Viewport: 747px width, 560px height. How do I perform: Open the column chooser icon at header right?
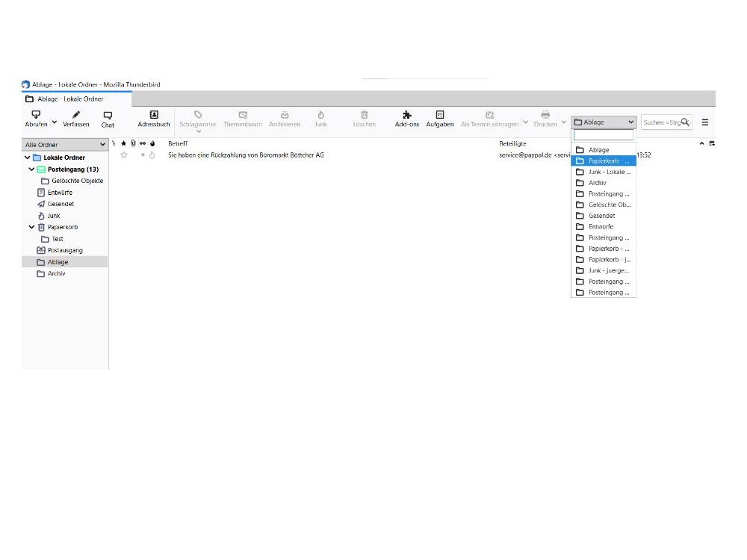[x=712, y=143]
